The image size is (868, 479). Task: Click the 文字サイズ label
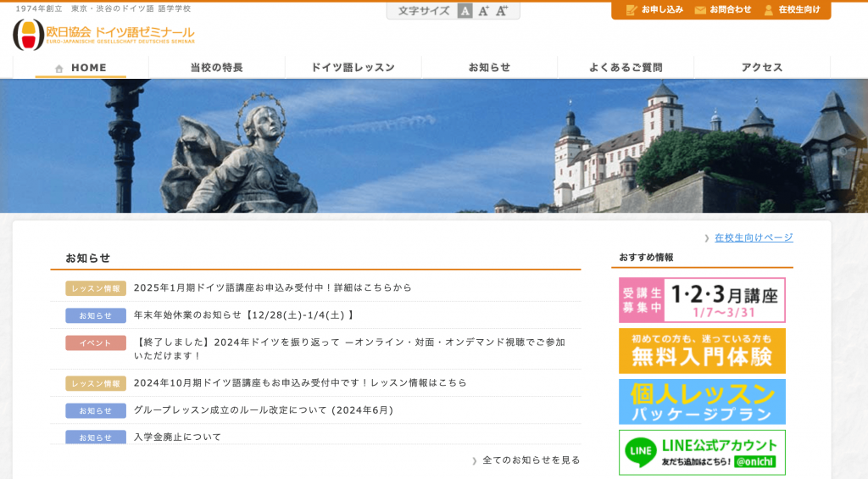[424, 10]
